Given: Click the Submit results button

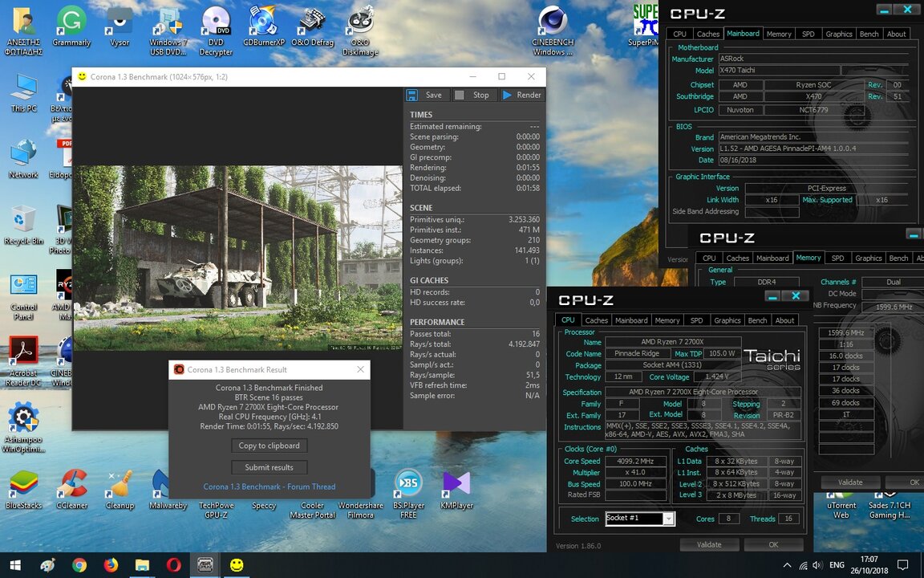Looking at the screenshot, I should (x=269, y=467).
